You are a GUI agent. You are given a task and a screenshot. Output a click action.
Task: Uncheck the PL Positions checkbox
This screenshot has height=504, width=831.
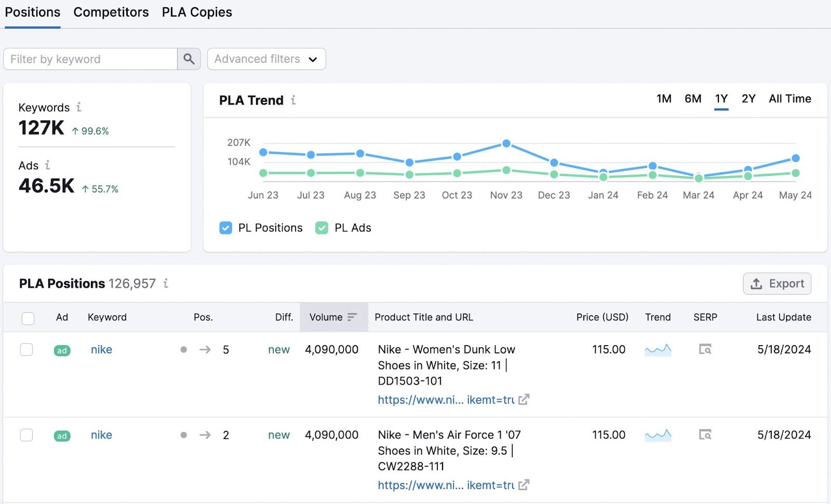click(x=225, y=227)
